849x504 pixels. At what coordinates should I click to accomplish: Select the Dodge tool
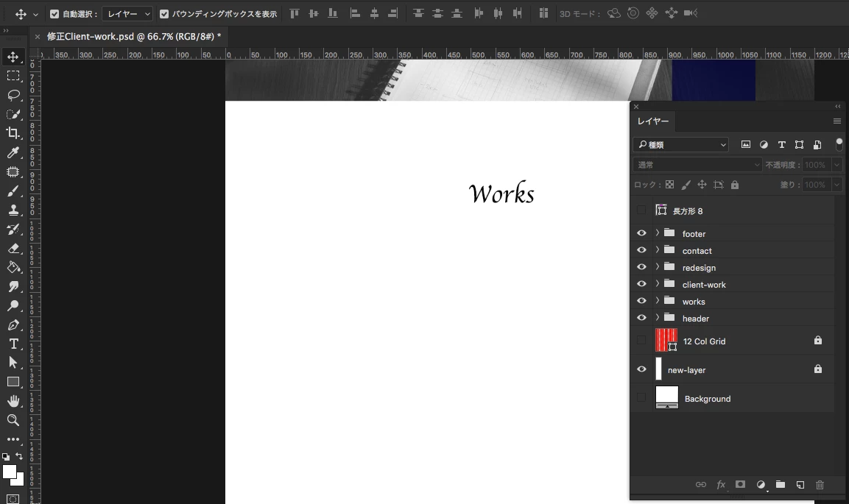[x=13, y=305]
